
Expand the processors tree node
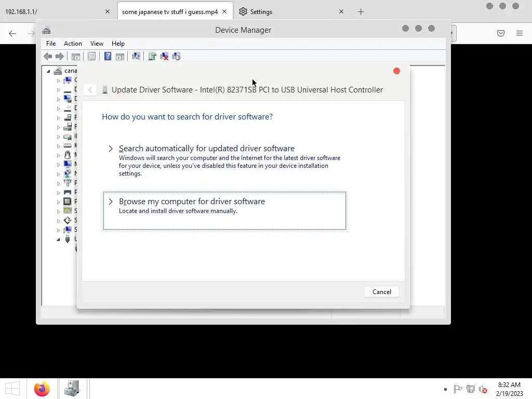pyautogui.click(x=58, y=202)
